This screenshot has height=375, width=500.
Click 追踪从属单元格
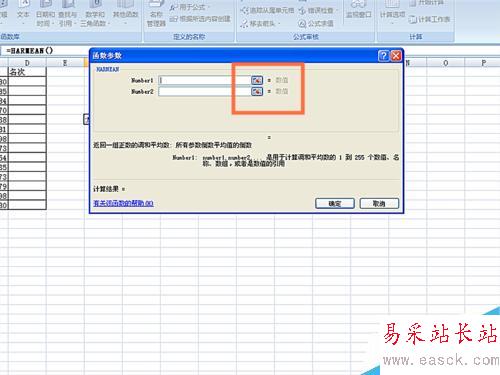(x=268, y=10)
